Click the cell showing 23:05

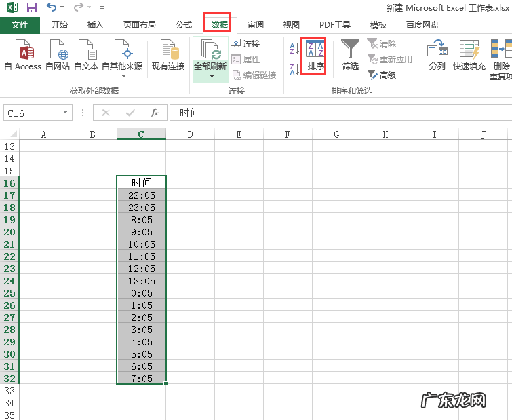(x=141, y=207)
